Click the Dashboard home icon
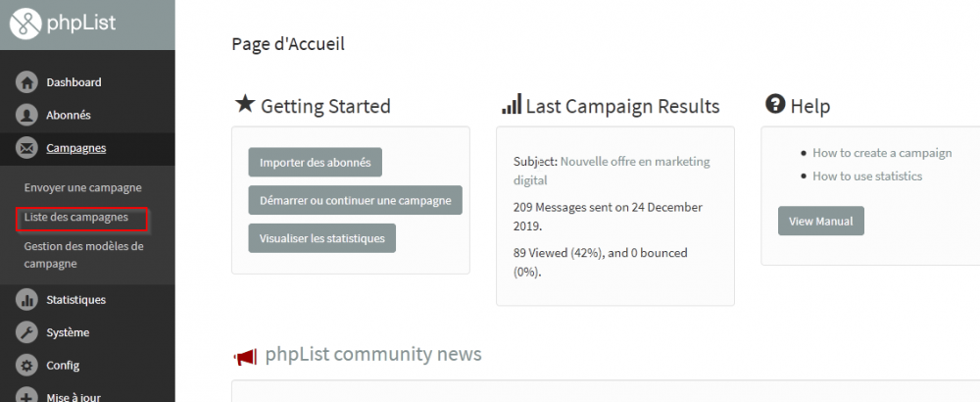Screen dimensions: 980x402 coord(26,82)
